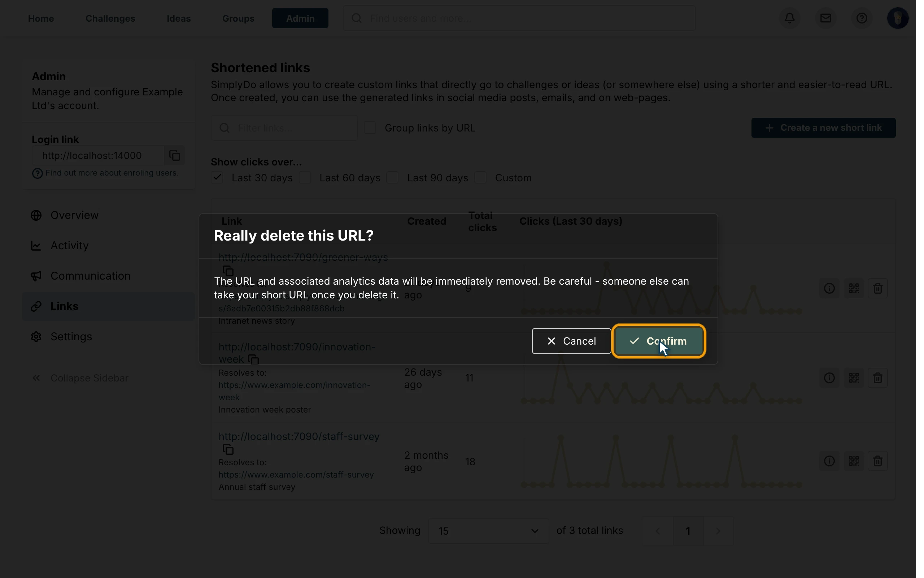The height and width of the screenshot is (578, 924).
Task: Show QR code for greener-ways link
Action: 854,288
